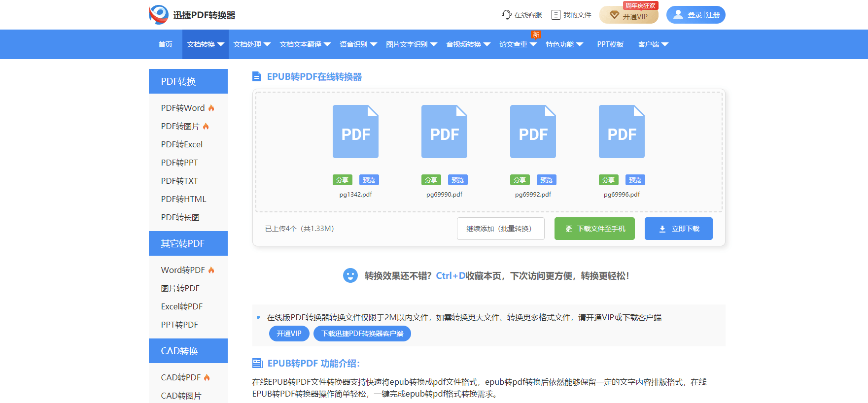Open CAD转图片 in sidebar

181,396
